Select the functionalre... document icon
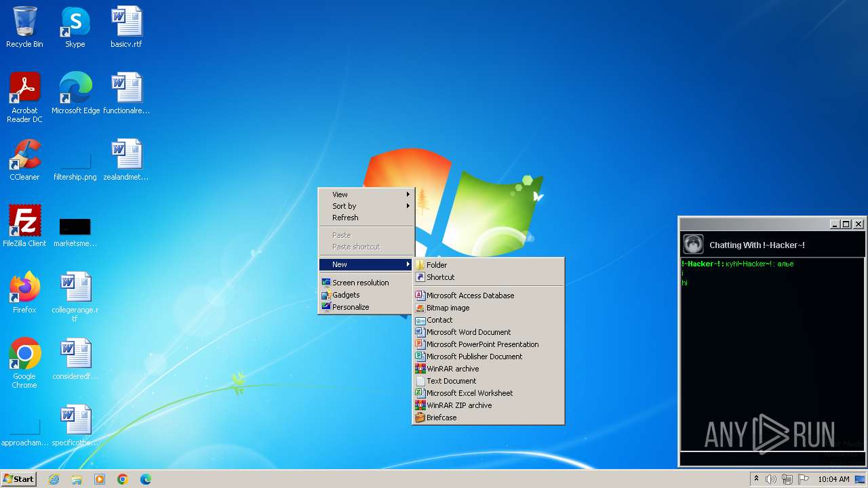 [126, 93]
